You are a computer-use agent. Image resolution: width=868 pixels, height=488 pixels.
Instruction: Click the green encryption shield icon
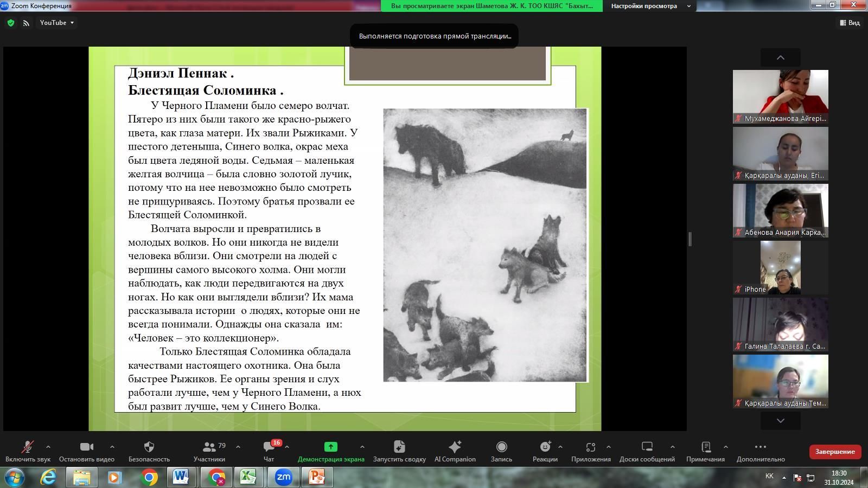tap(10, 23)
